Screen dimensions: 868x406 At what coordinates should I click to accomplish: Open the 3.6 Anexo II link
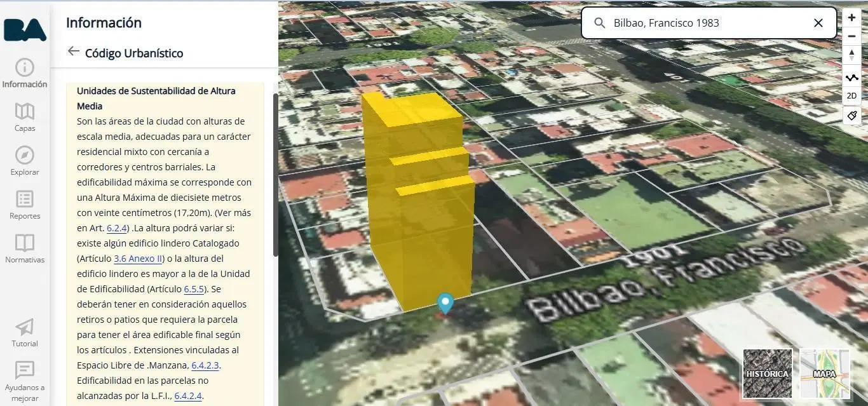tap(139, 259)
